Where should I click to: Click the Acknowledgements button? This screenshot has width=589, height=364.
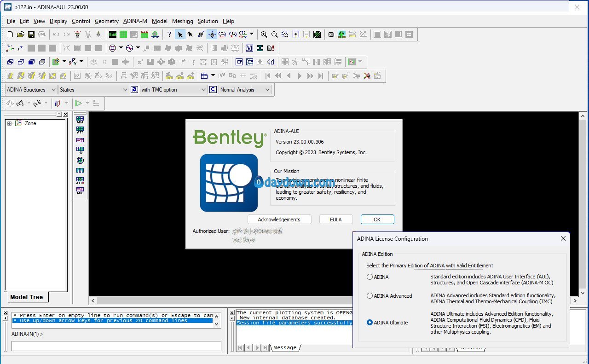pos(279,220)
